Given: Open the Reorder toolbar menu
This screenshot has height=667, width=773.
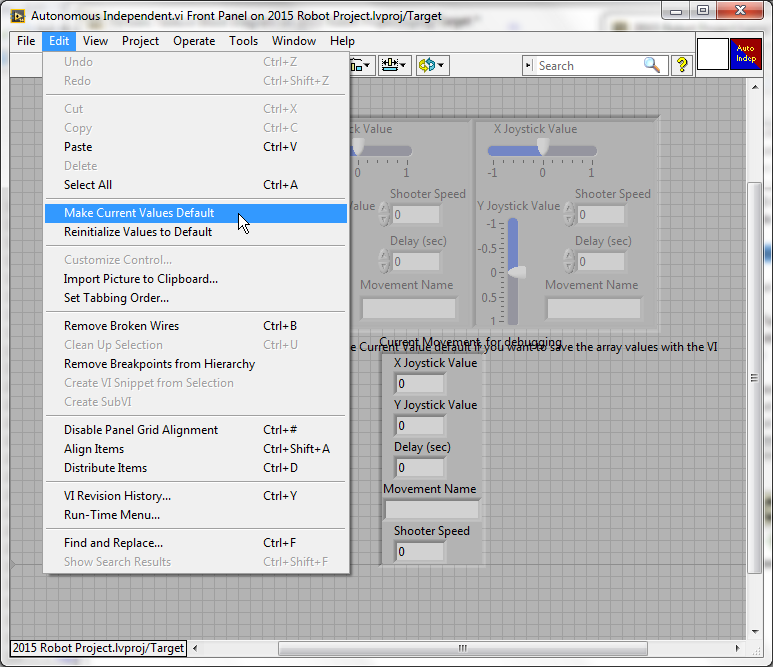Looking at the screenshot, I should [432, 65].
